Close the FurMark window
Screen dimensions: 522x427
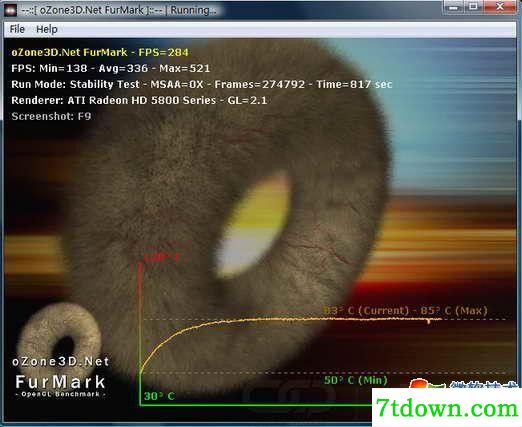[x=499, y=7]
